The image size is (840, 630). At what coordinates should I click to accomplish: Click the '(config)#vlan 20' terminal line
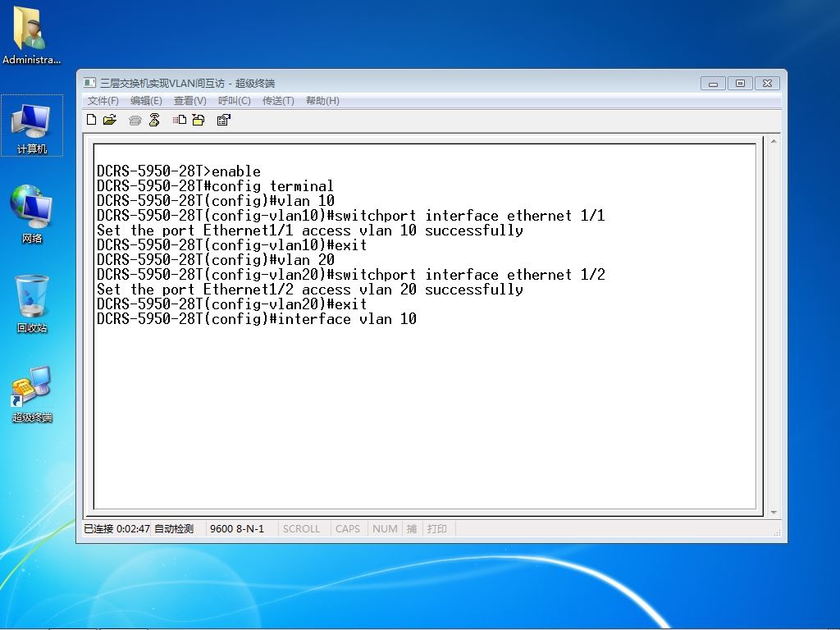[216, 260]
